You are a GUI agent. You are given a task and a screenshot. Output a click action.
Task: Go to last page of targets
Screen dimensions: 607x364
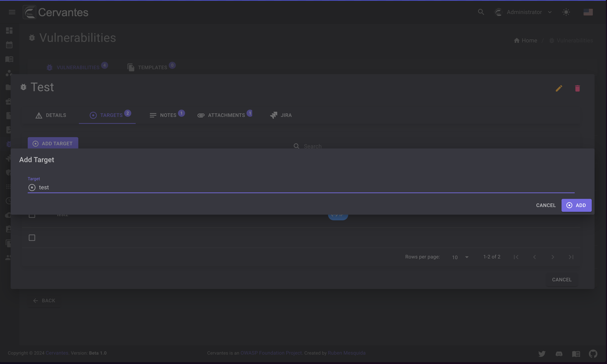pos(571,257)
